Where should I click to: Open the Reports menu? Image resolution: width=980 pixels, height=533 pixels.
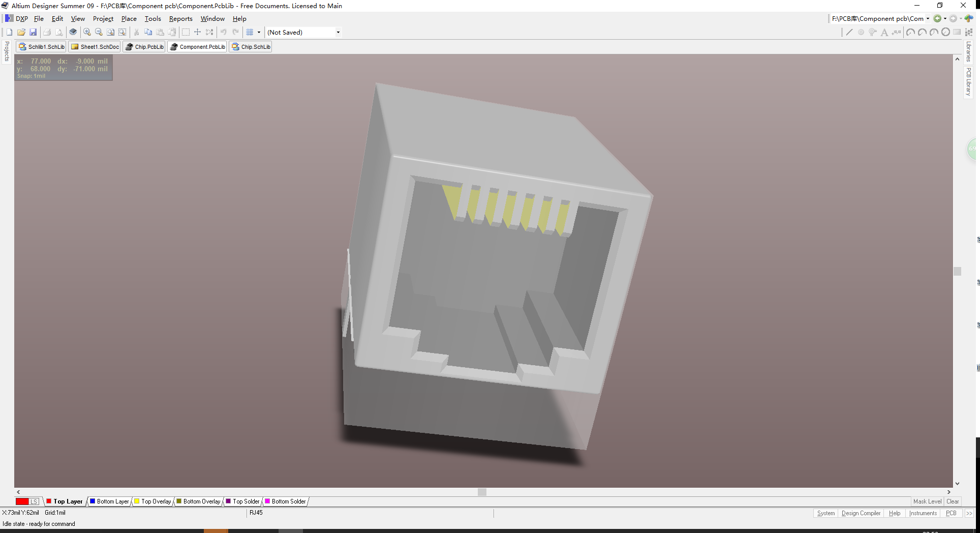click(181, 19)
